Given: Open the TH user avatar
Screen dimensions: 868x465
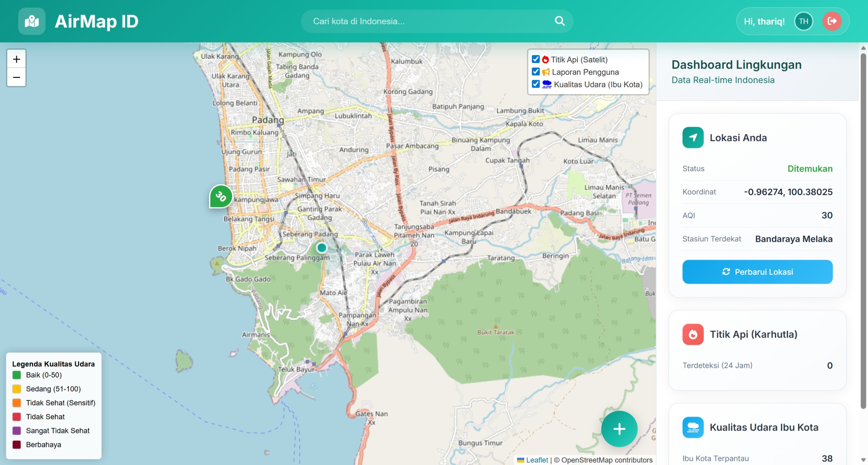Looking at the screenshot, I should click(803, 21).
